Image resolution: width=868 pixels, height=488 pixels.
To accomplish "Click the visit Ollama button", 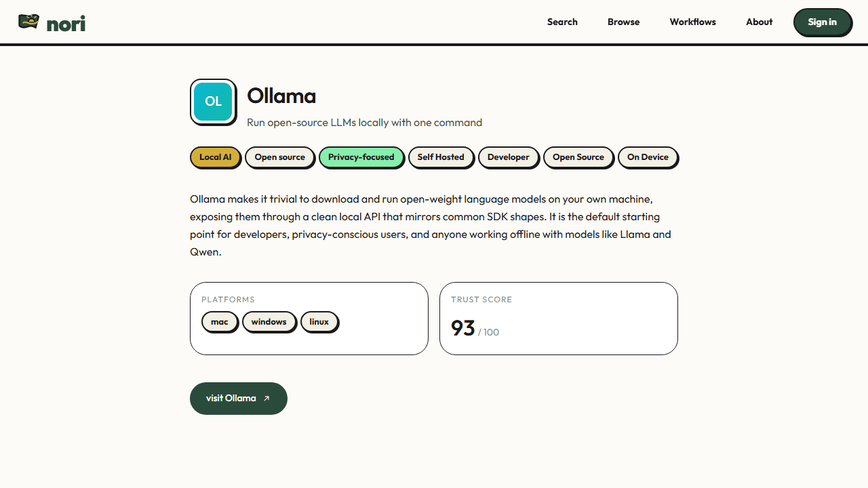I will point(239,399).
